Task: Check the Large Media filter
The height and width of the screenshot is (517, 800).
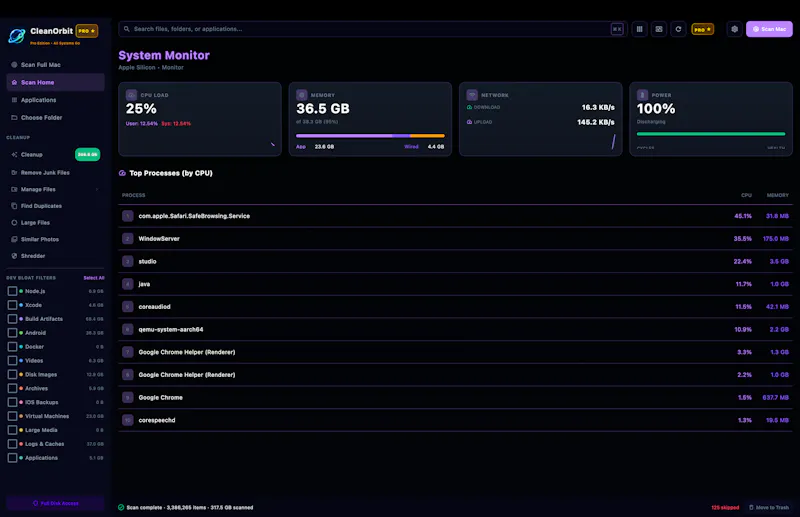Action: [x=12, y=430]
